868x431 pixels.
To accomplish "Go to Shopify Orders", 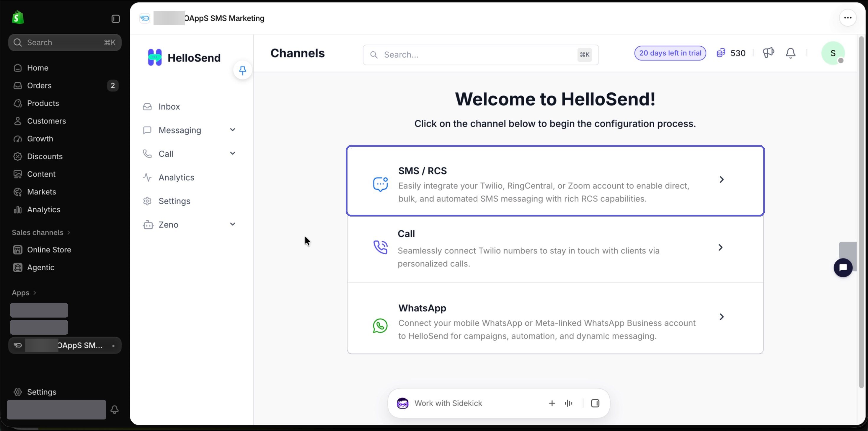I will (x=65, y=85).
